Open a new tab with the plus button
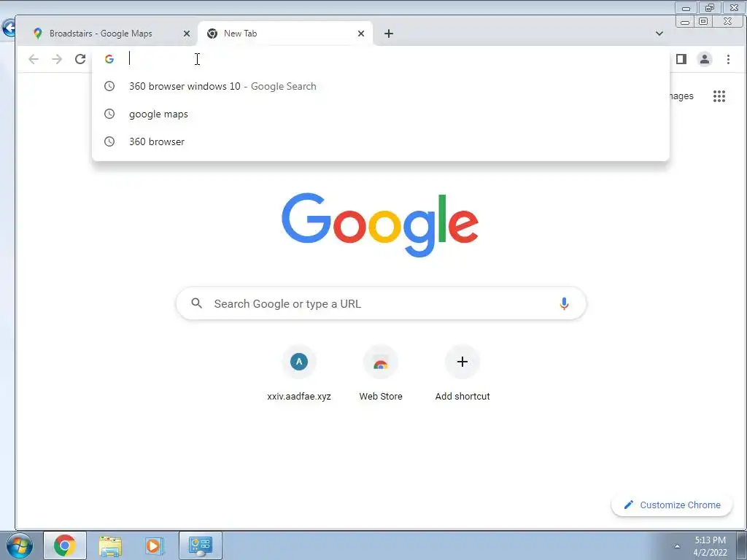Image resolution: width=747 pixels, height=560 pixels. pos(389,34)
